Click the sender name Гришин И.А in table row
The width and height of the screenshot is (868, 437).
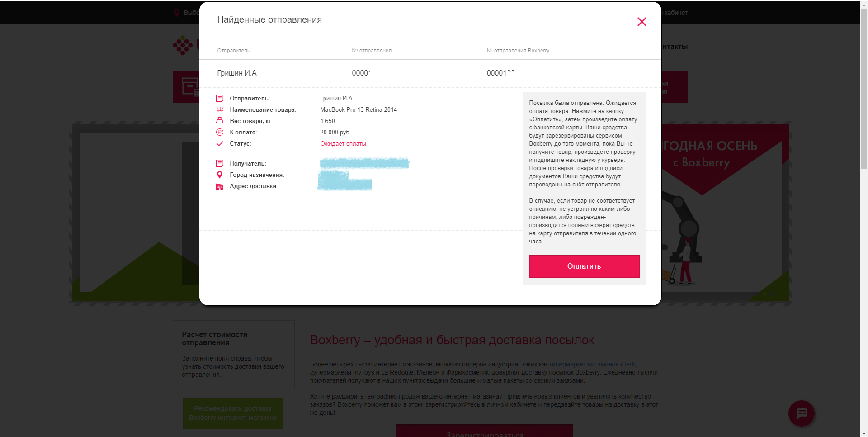coord(237,73)
